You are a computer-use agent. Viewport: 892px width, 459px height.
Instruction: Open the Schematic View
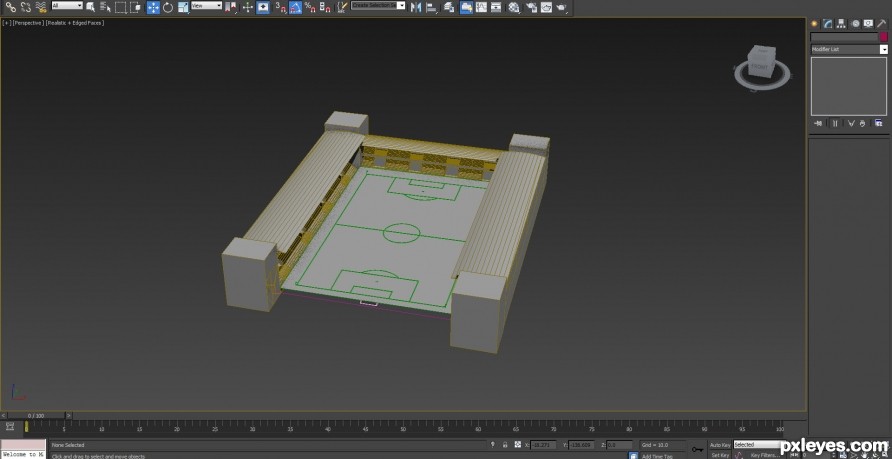pos(496,7)
